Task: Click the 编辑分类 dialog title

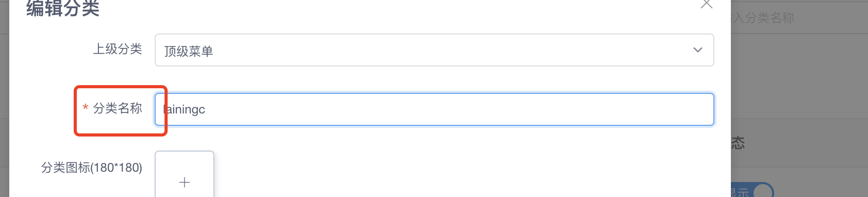Action: point(63,8)
